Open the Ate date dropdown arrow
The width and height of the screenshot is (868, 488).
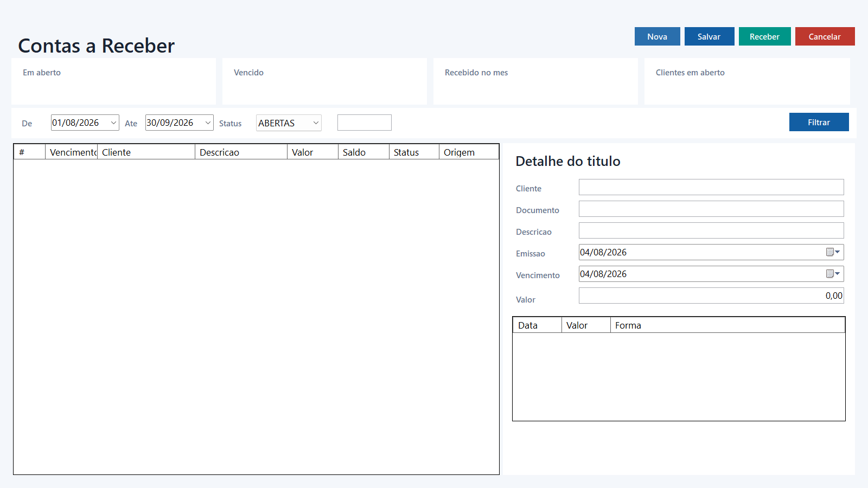click(208, 123)
